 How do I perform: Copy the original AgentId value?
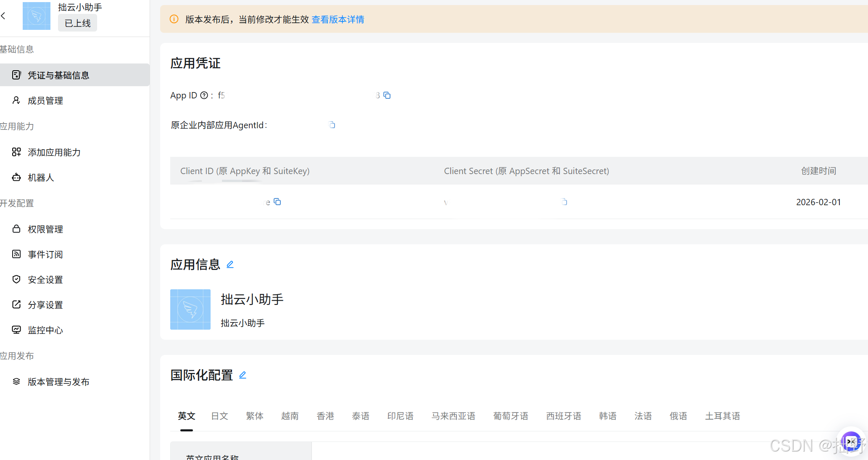coord(332,125)
